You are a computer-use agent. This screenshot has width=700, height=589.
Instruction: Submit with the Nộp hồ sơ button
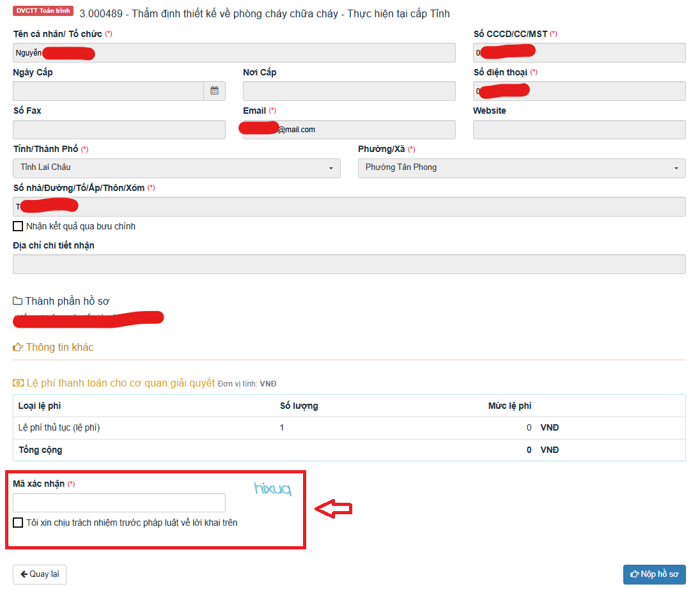click(654, 574)
